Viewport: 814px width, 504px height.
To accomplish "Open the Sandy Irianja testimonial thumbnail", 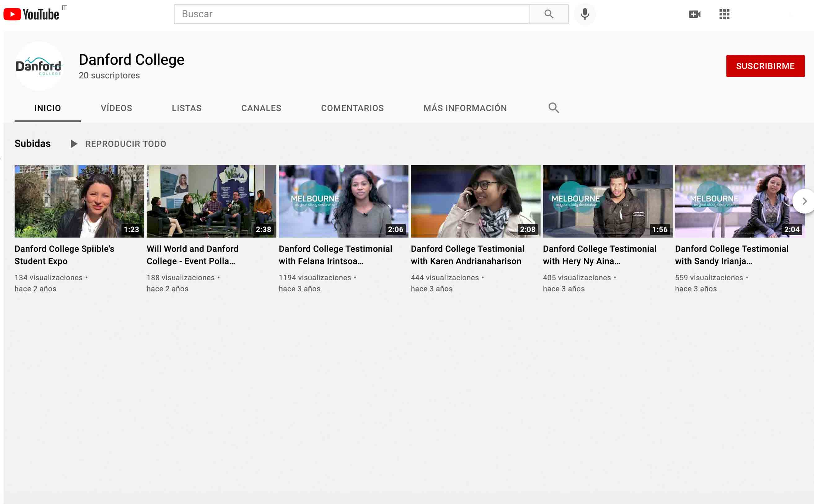I will click(x=740, y=201).
